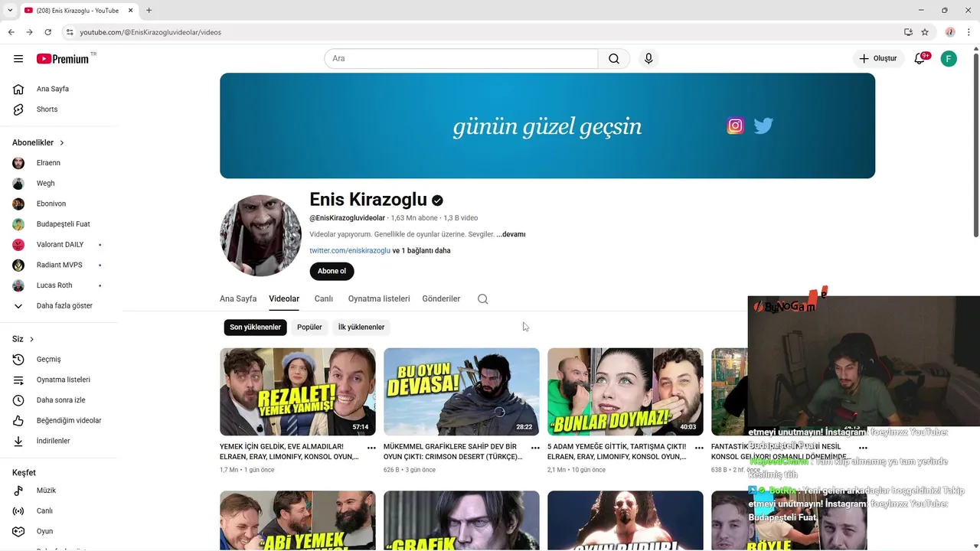Bookmark this page with star icon

925,32
